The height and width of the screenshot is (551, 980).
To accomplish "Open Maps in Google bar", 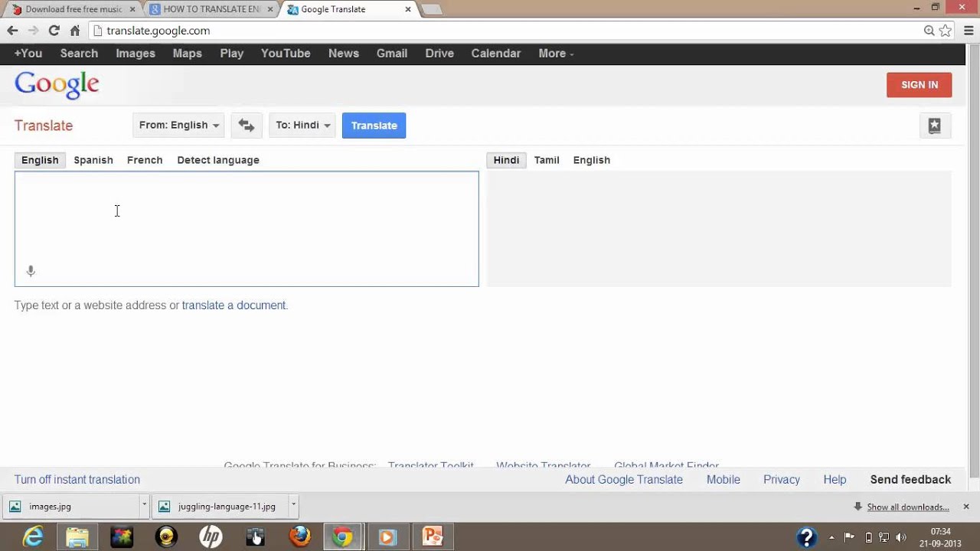I will [188, 54].
